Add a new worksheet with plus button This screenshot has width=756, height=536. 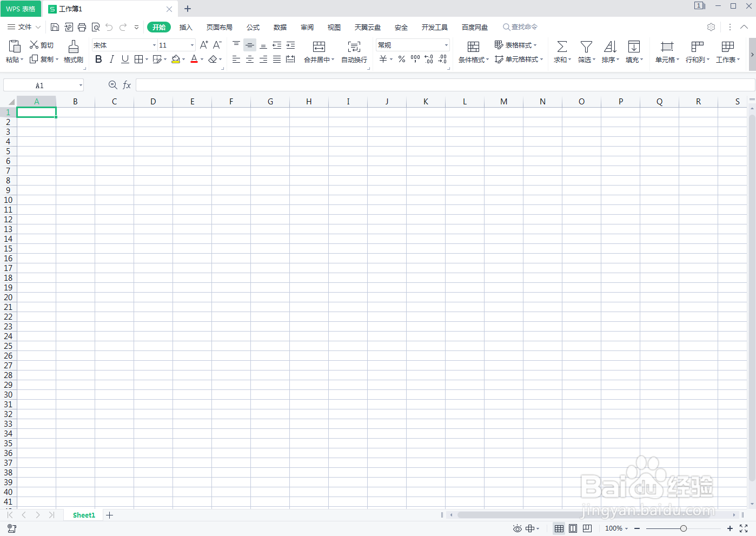110,515
